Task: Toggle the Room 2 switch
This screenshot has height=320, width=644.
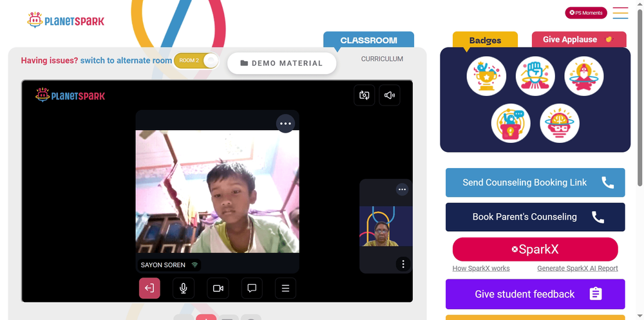Action: click(x=196, y=61)
